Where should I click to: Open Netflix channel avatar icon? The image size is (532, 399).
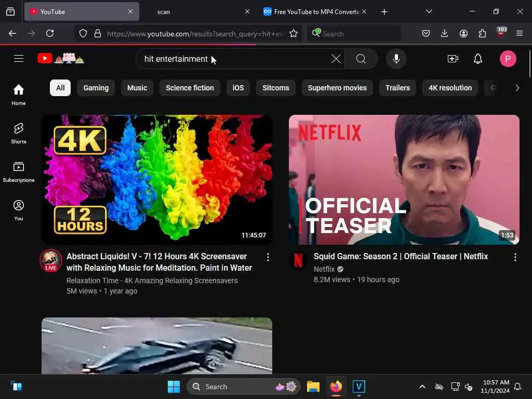[298, 260]
